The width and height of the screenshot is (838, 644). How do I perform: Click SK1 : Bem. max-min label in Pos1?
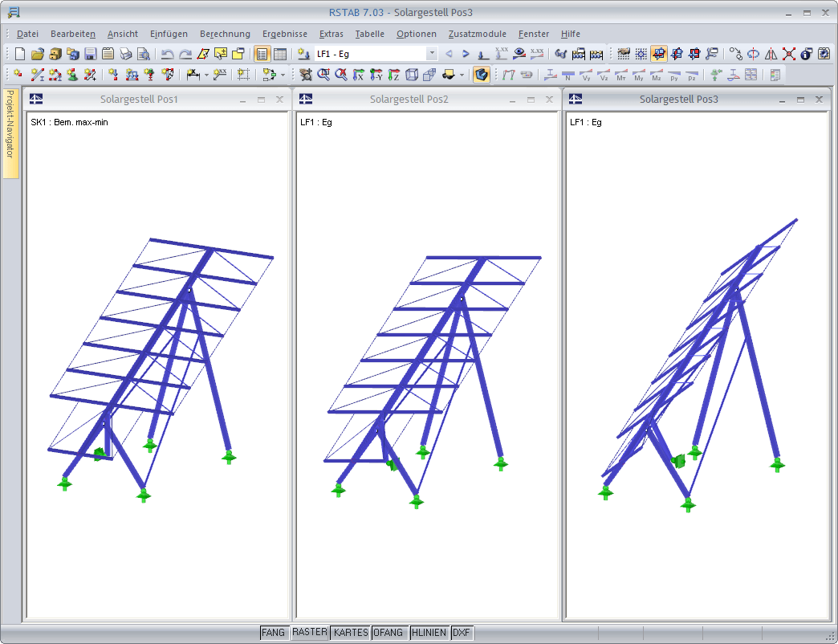pos(70,122)
